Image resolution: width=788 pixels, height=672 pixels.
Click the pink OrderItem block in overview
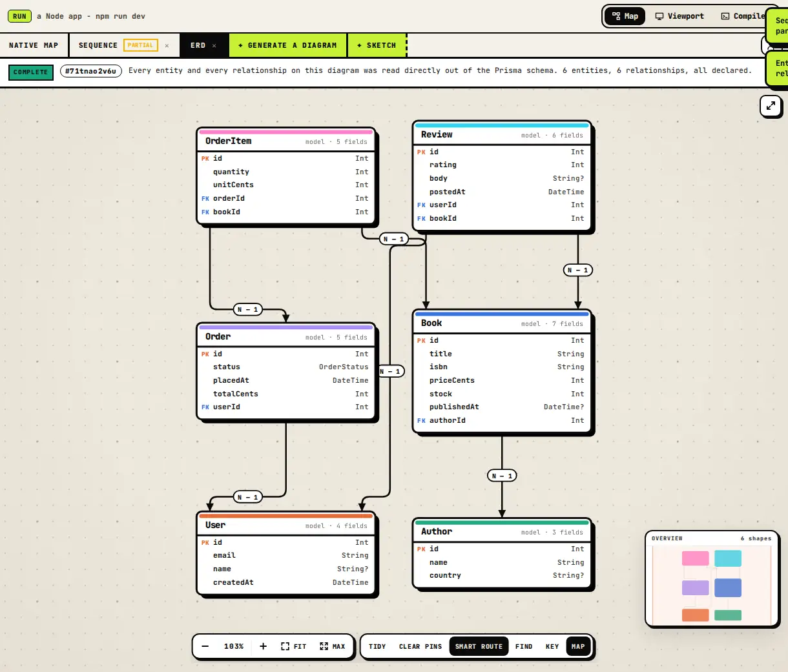(695, 558)
